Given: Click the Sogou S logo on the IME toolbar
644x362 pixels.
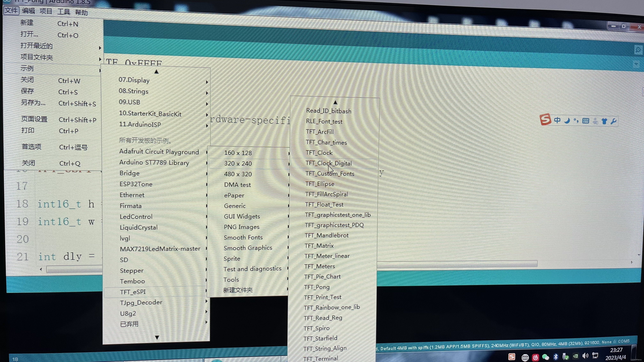Looking at the screenshot, I should click(x=545, y=119).
